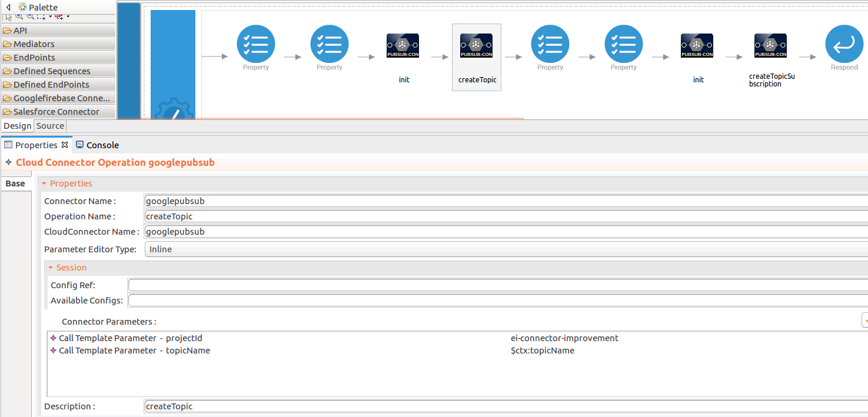This screenshot has width=868, height=417.
Task: Select the leftmost Property mediator node
Action: (x=256, y=44)
